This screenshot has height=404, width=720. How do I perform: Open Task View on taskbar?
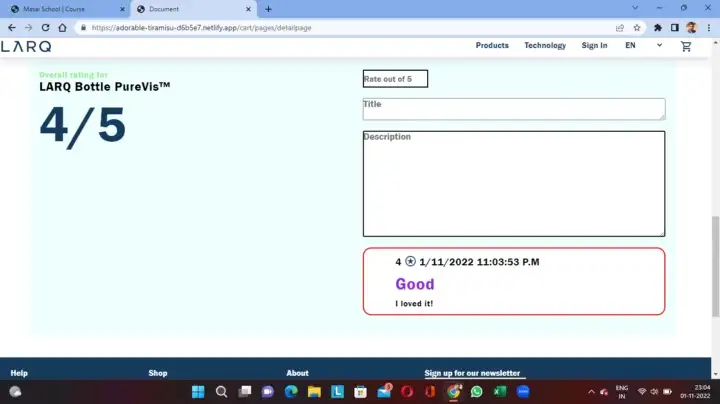pos(245,392)
